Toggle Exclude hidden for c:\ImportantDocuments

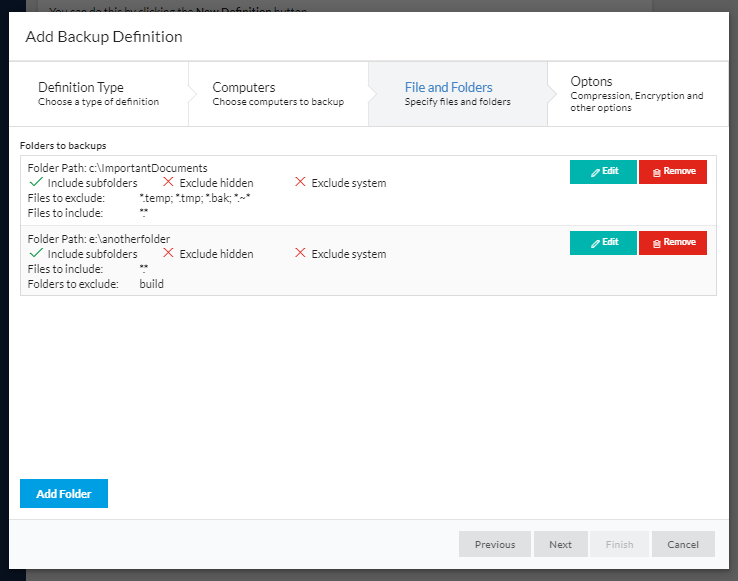(168, 183)
